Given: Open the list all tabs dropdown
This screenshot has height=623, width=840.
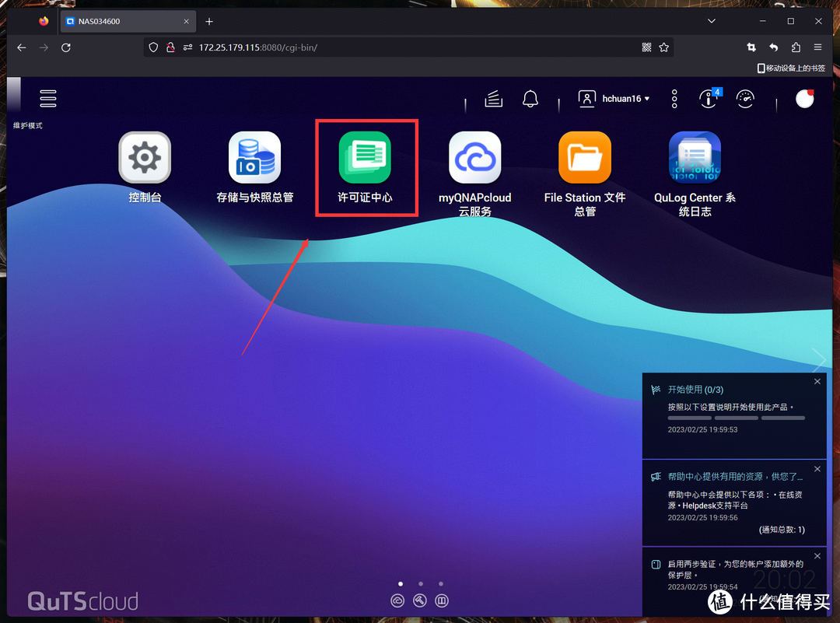Looking at the screenshot, I should (x=712, y=22).
